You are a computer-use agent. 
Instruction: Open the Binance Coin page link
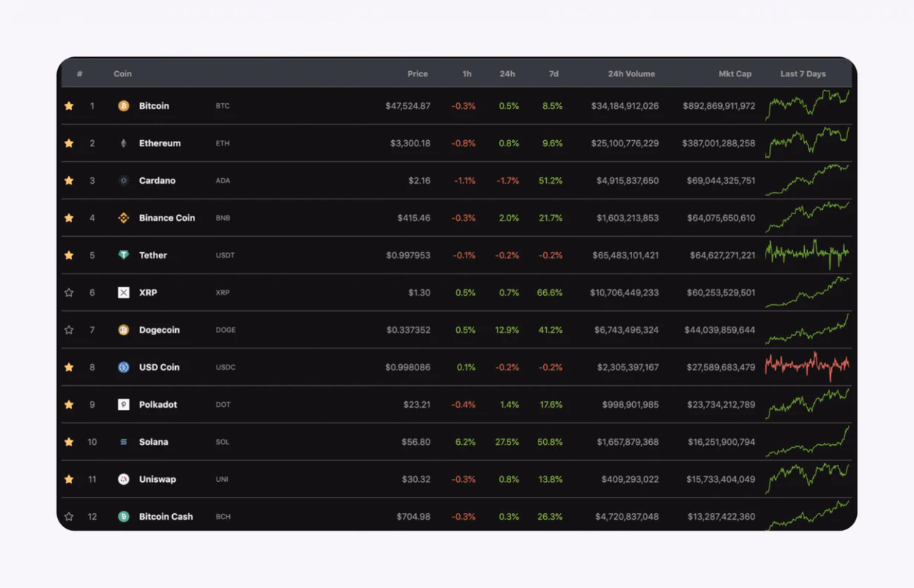point(167,218)
